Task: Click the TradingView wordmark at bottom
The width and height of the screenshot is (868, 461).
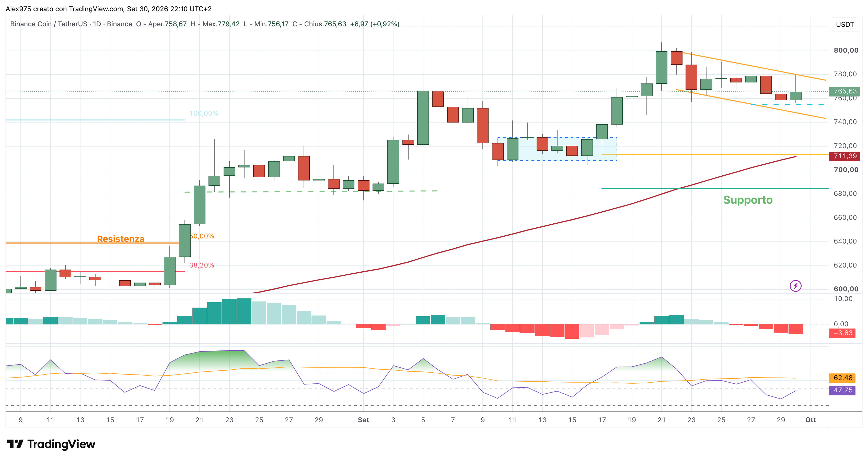Action: click(61, 444)
